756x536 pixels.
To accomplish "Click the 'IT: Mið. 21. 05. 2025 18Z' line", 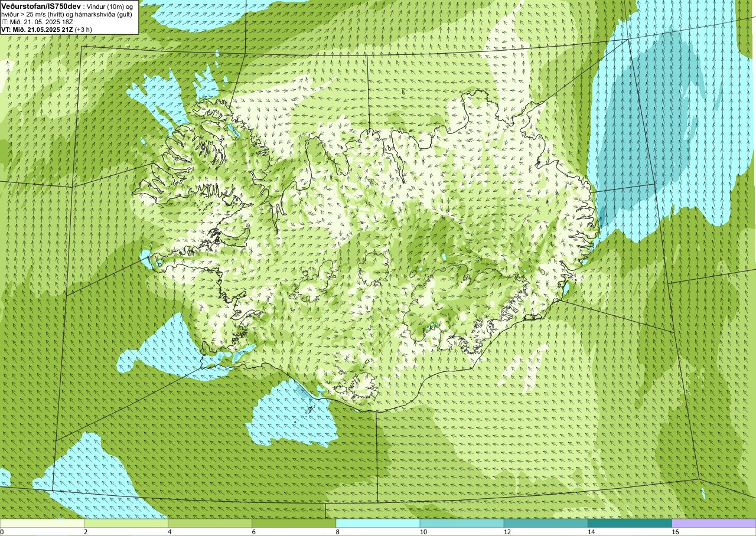I will pyautogui.click(x=37, y=22).
